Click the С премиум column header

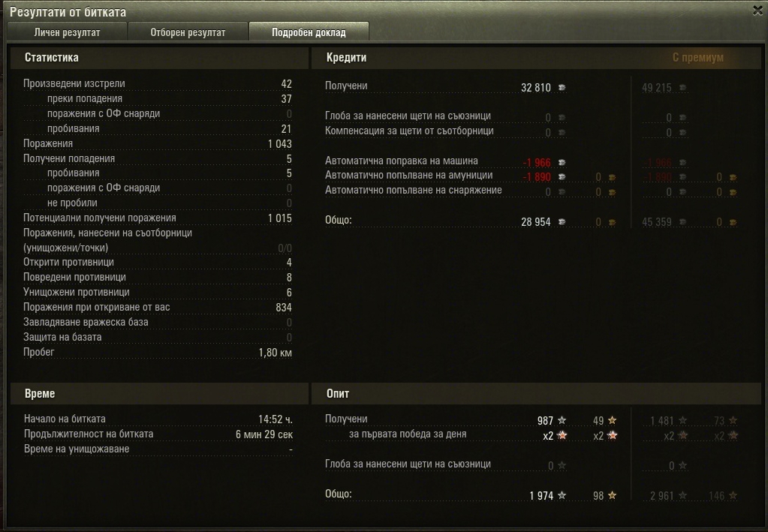(697, 57)
